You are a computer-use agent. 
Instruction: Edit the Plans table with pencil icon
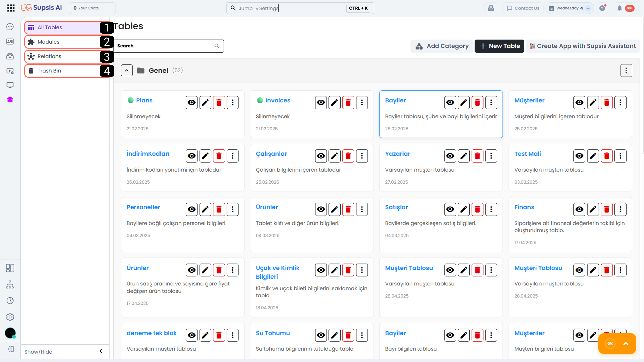pyautogui.click(x=205, y=102)
